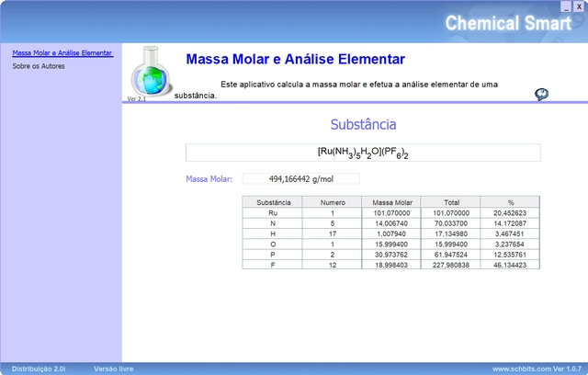This screenshot has width=588, height=375.
Task: Click Versão livre in status bar
Action: point(114,369)
